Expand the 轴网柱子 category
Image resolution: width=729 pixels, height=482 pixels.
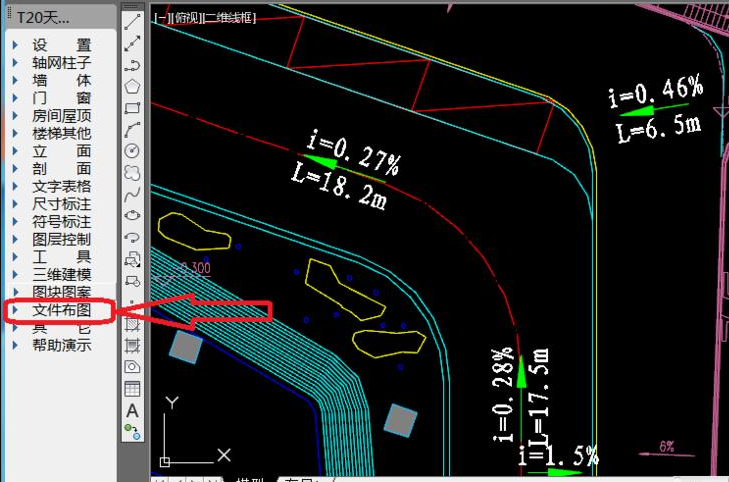(x=61, y=62)
